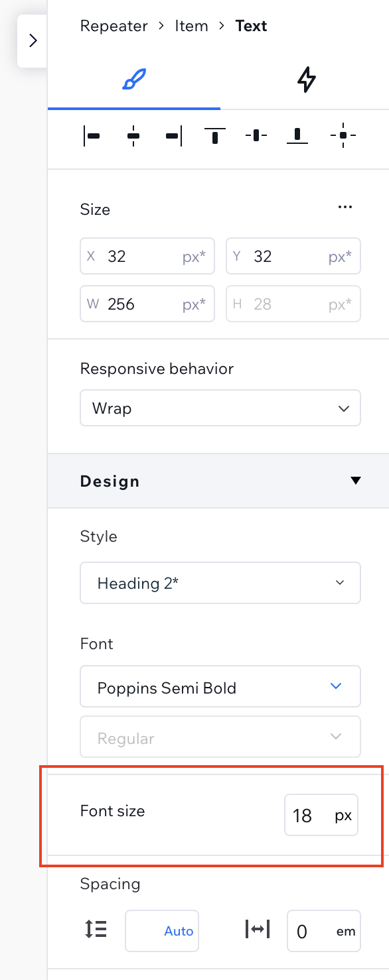Click the Auto line spacing field
The width and height of the screenshot is (389, 980).
pyautogui.click(x=162, y=931)
